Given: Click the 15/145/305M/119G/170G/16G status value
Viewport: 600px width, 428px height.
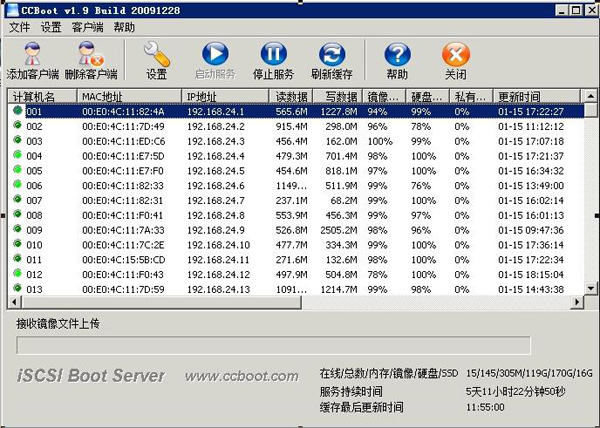Looking at the screenshot, I should (x=529, y=373).
